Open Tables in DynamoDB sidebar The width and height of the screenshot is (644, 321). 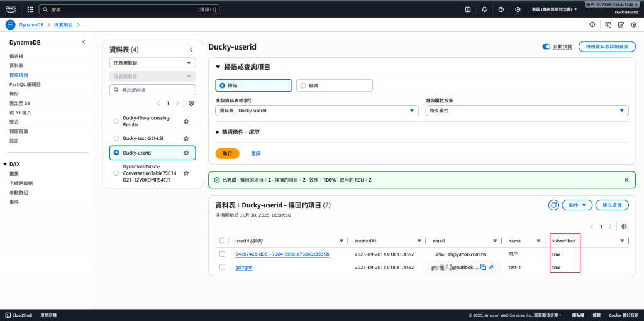(x=16, y=66)
